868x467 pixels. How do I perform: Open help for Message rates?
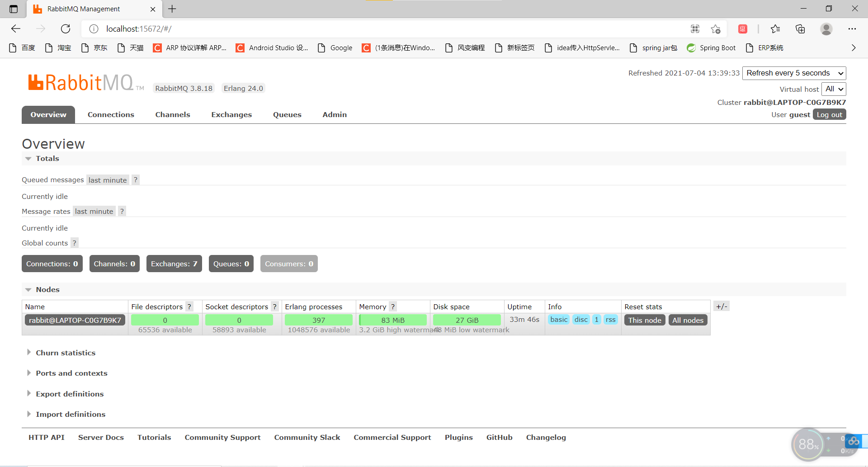pos(122,211)
